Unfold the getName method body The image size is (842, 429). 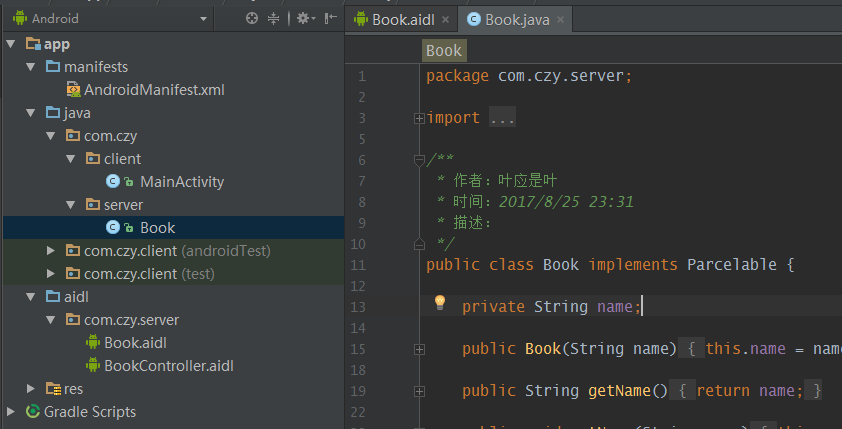pyautogui.click(x=419, y=390)
